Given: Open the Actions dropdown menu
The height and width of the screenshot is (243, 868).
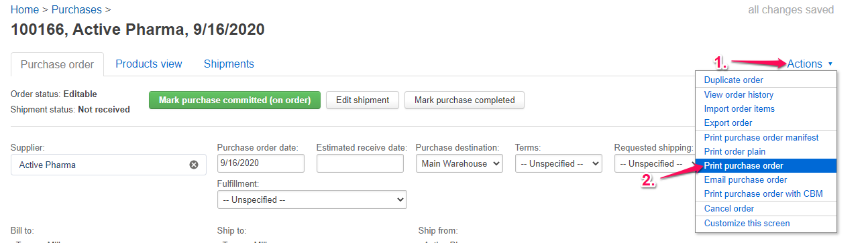Looking at the screenshot, I should point(810,64).
